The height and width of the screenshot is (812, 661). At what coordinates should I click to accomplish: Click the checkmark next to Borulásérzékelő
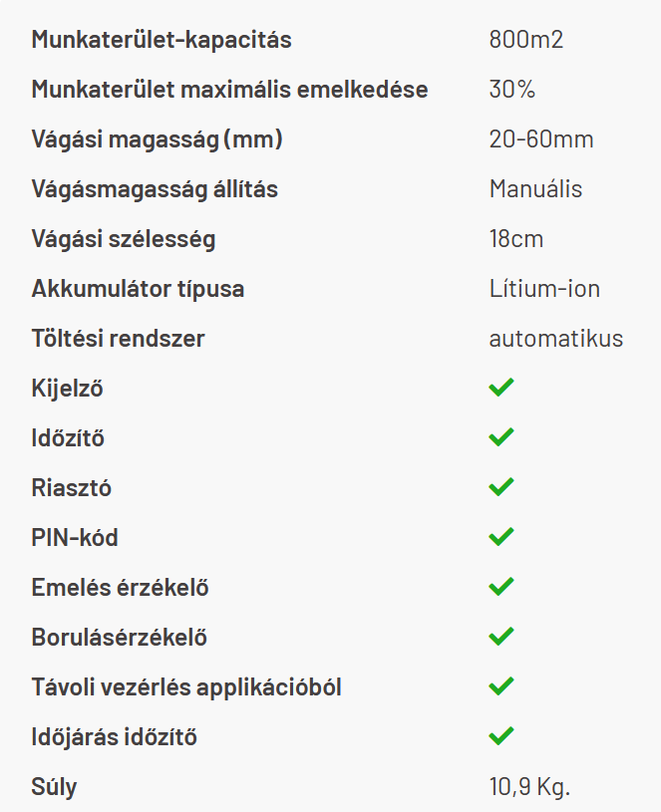coord(500,637)
